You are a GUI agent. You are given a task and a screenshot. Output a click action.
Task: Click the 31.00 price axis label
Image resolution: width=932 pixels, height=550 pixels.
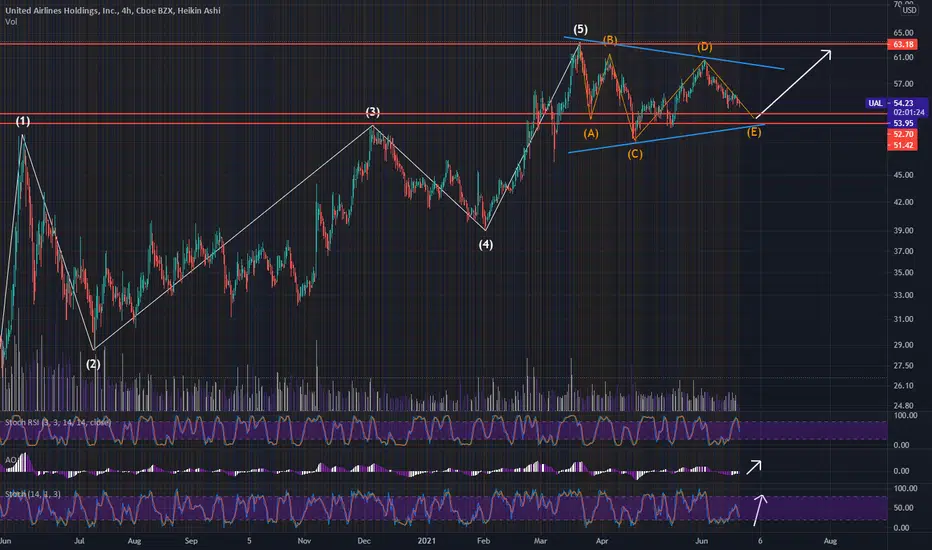coord(903,319)
